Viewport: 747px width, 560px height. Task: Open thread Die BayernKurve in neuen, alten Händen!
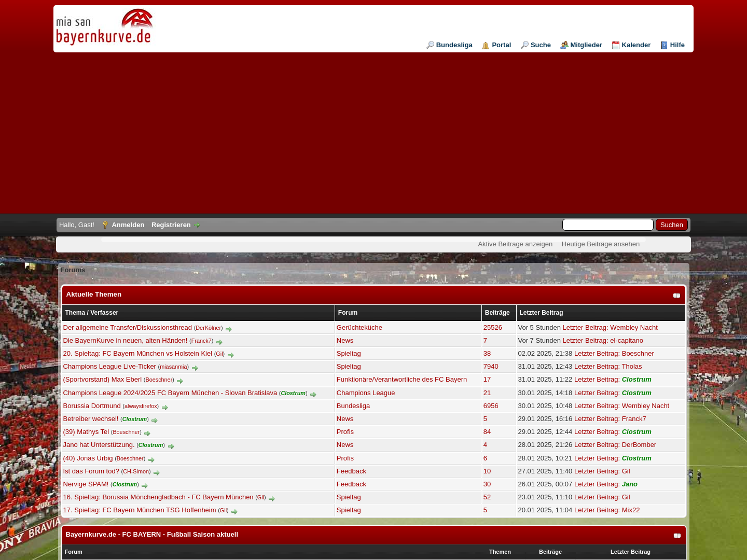[125, 341]
